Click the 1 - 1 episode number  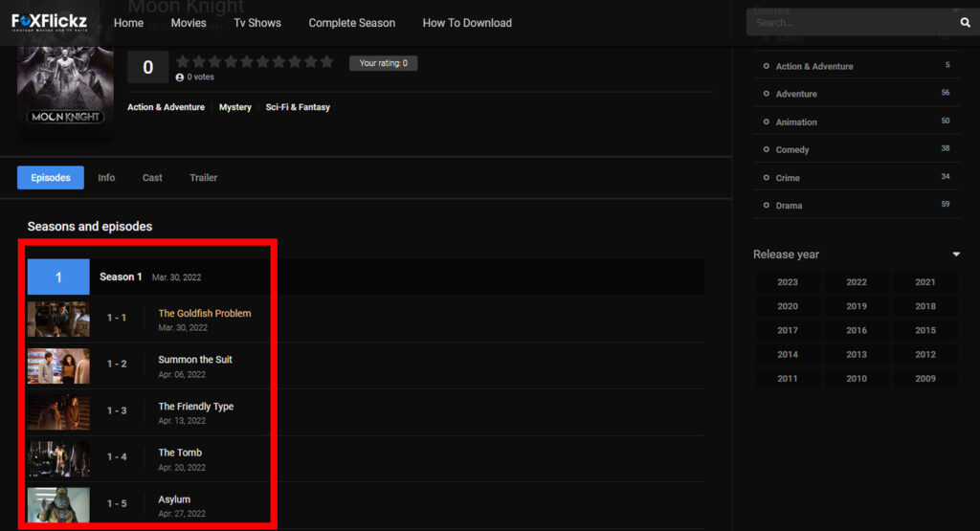pos(117,318)
